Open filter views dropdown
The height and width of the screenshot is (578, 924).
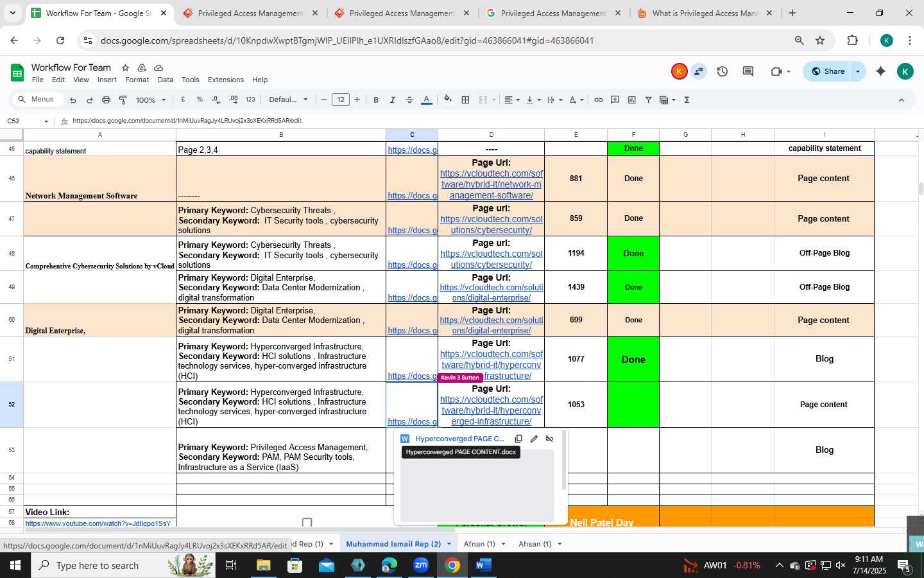[668, 100]
